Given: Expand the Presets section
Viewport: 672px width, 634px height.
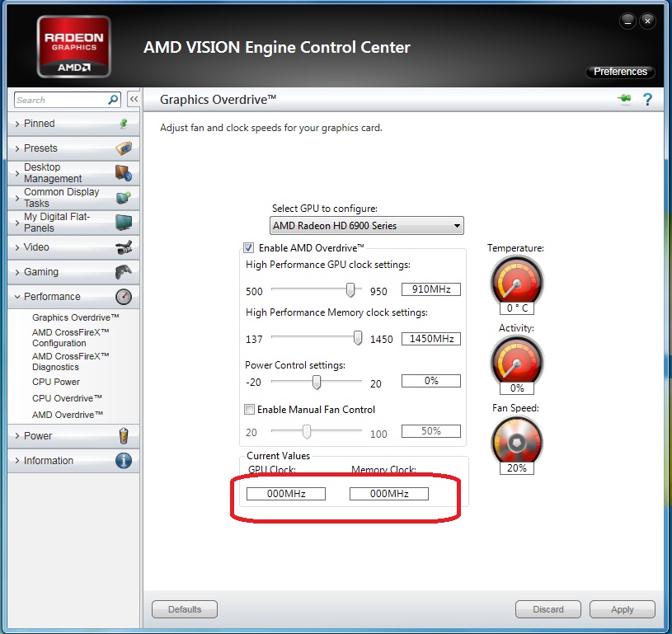Looking at the screenshot, I should coord(73,148).
